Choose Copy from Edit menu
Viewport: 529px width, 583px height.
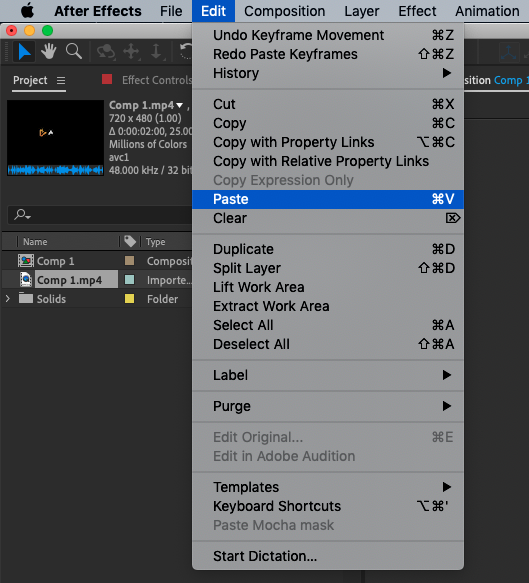328,123
